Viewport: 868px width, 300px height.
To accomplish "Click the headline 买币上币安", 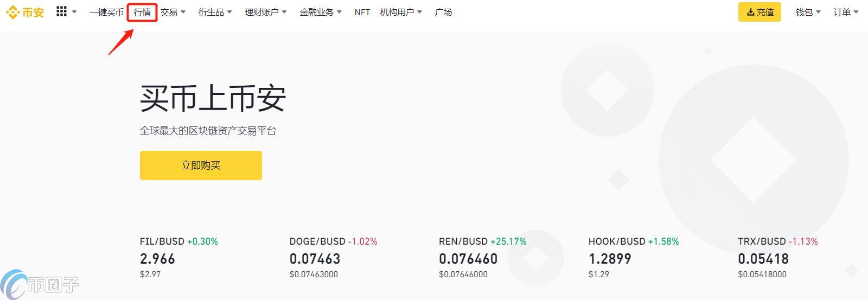I will [x=213, y=98].
